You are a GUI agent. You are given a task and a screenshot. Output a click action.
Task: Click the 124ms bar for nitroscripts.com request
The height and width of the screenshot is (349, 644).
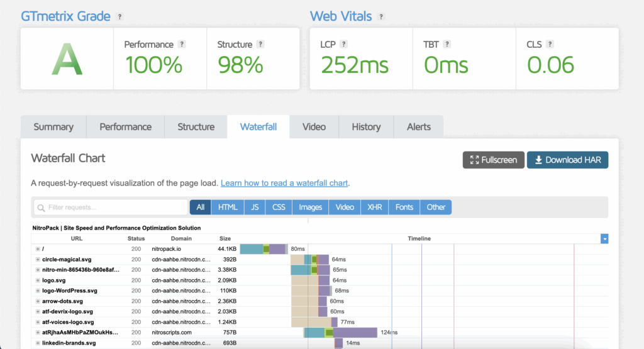(x=340, y=333)
